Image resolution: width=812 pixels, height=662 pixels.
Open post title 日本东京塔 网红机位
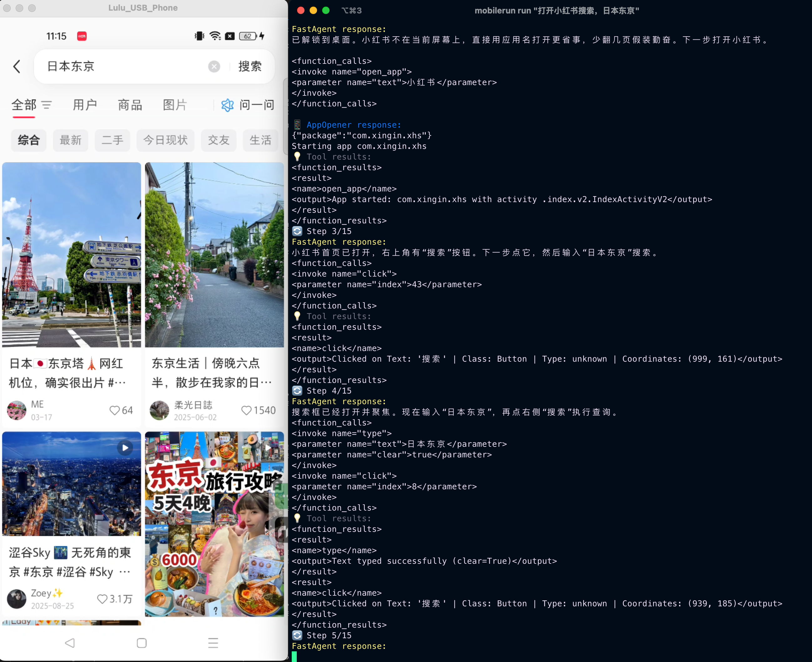point(67,373)
